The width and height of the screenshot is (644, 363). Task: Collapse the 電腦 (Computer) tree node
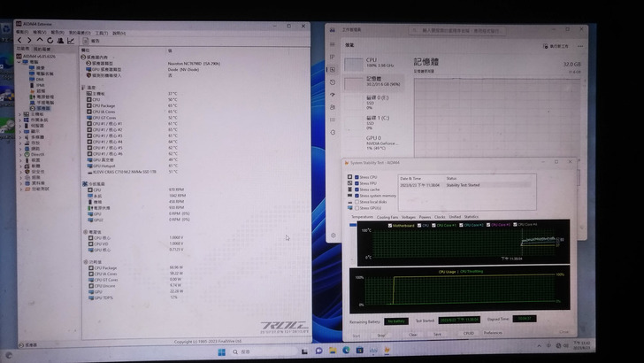[19, 62]
